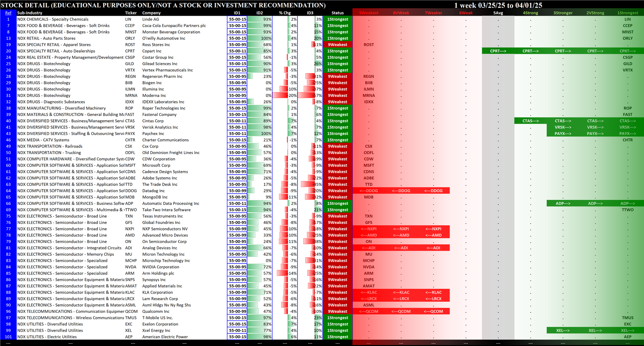
Task: Click the 9Weakest column header
Action: tap(369, 13)
